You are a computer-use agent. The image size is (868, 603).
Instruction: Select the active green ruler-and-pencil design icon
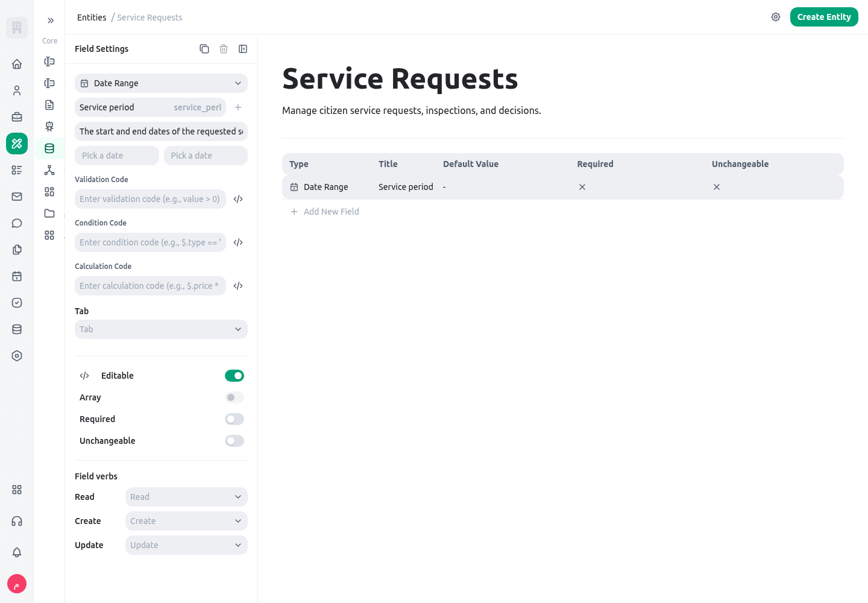coord(17,144)
